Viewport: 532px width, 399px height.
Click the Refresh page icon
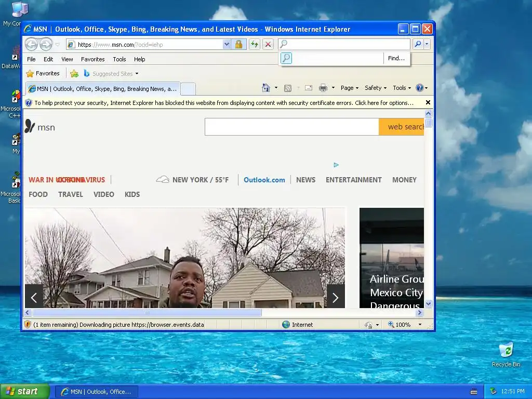(255, 44)
